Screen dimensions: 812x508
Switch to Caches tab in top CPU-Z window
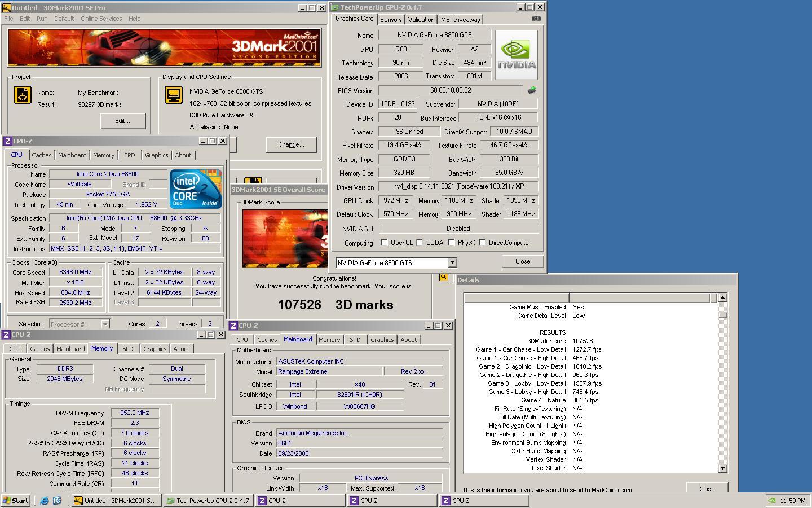point(42,155)
